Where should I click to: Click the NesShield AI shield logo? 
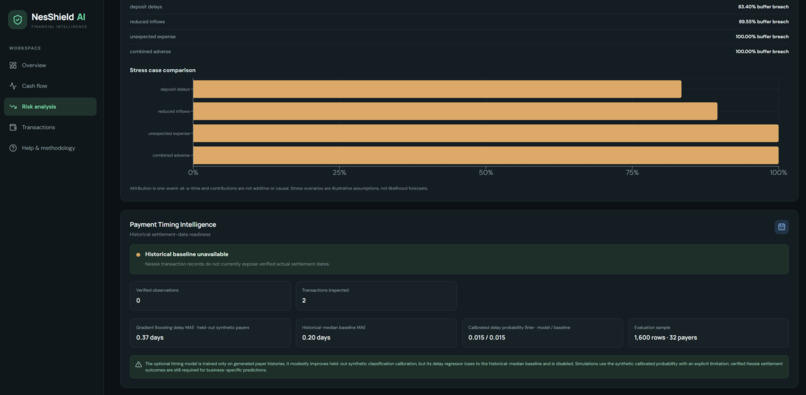17,20
